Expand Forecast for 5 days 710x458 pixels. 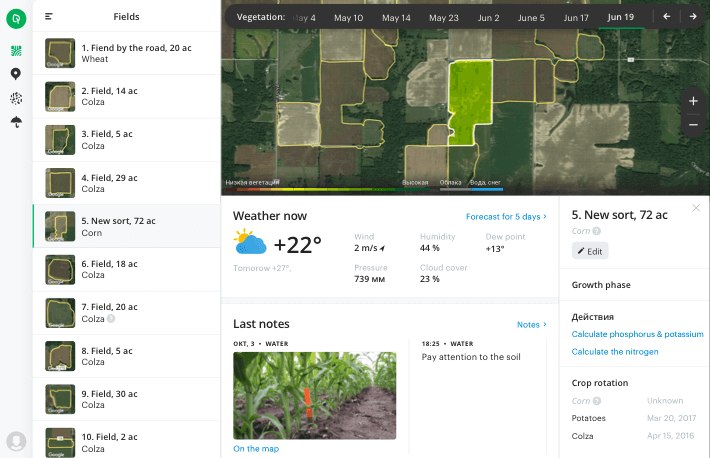(506, 217)
